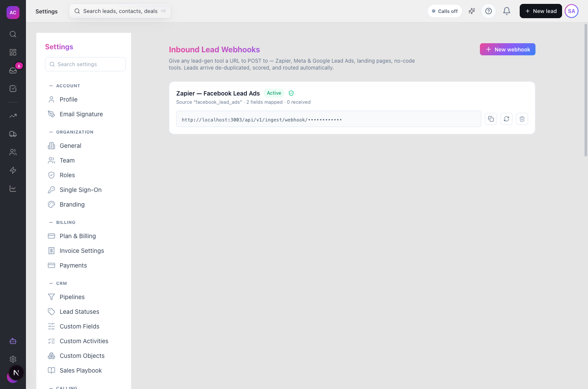588x389 pixels.
Task: Regenerate the Zapier webhook secret
Action: pyautogui.click(x=506, y=119)
